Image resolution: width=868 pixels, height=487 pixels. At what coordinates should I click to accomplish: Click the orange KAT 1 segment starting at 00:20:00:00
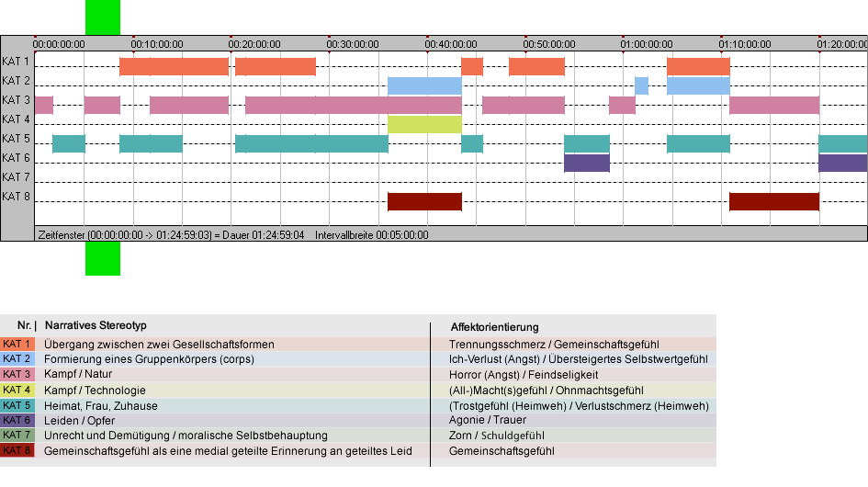(x=276, y=66)
